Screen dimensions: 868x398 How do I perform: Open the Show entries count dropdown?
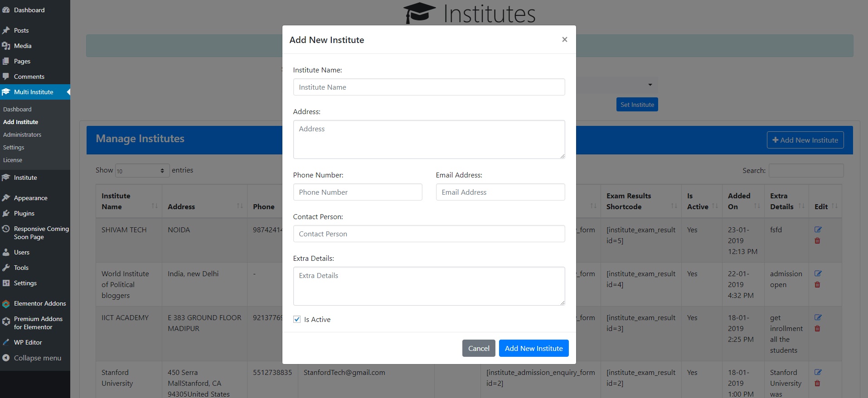pos(142,170)
